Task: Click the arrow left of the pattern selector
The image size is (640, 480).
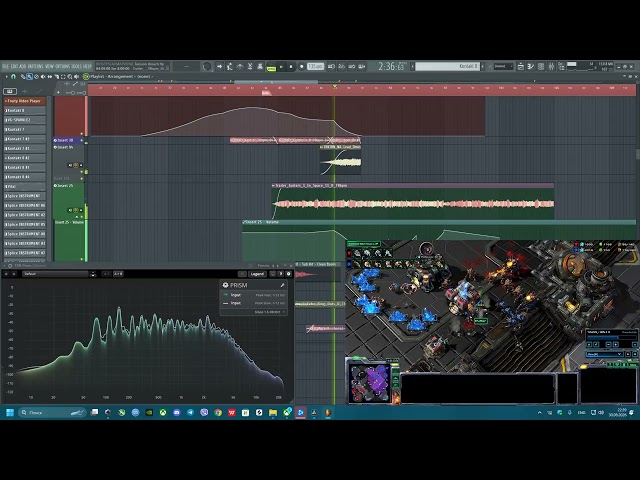Action: point(412,66)
